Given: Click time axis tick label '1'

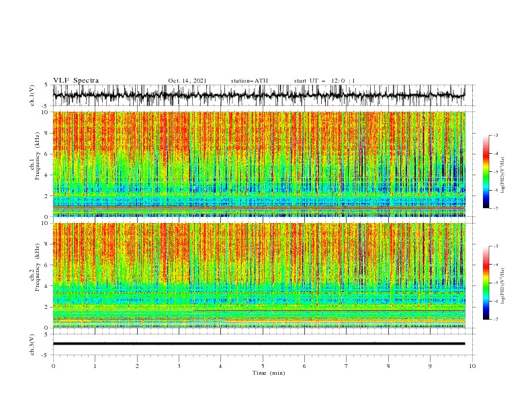Looking at the screenshot, I should click(95, 366).
